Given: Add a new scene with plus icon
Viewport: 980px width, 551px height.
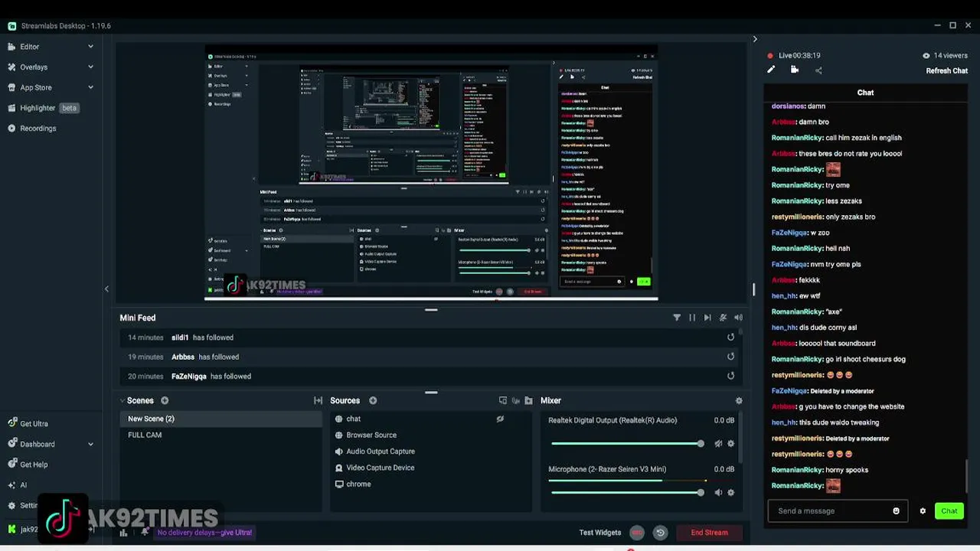Looking at the screenshot, I should 165,400.
